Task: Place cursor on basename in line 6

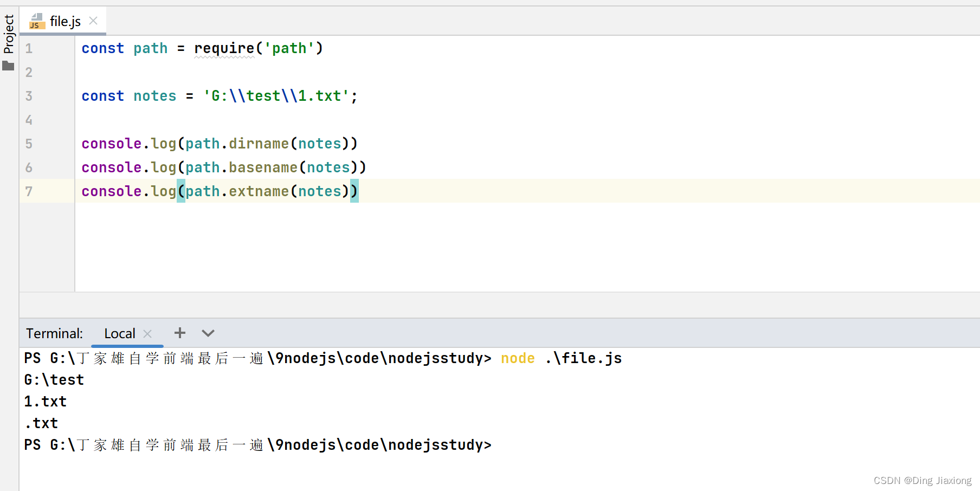Action: pyautogui.click(x=263, y=167)
